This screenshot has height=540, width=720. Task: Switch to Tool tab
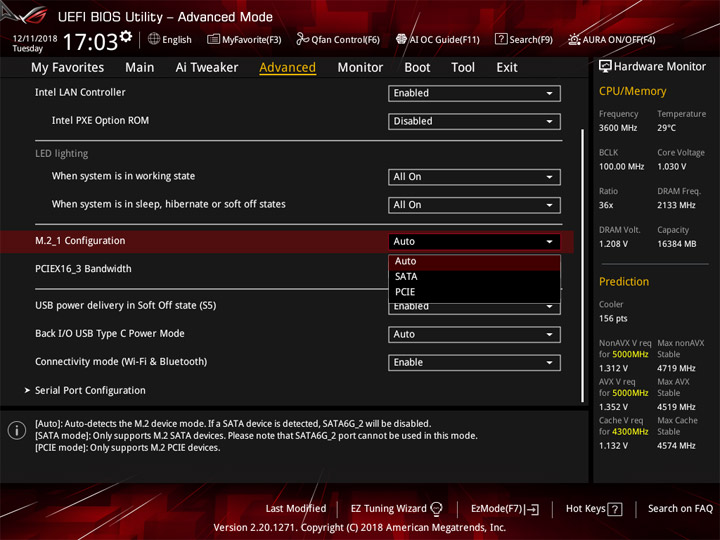click(463, 68)
